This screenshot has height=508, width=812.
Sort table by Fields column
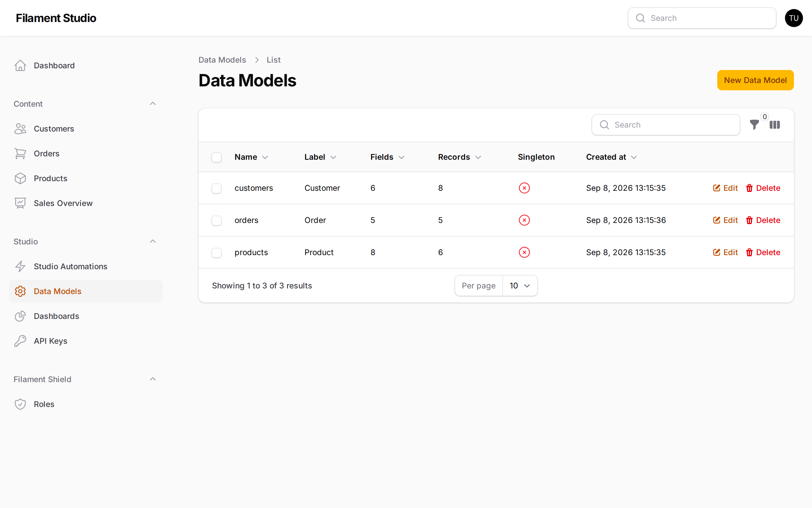tap(388, 157)
